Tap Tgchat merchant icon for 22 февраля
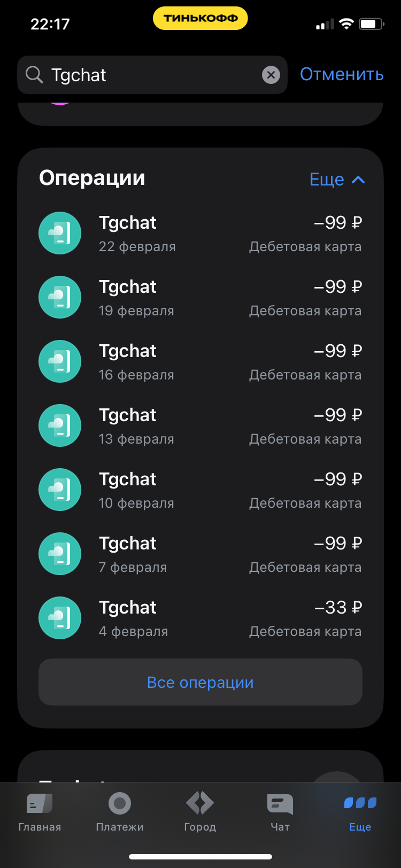The height and width of the screenshot is (868, 401). coord(60,233)
